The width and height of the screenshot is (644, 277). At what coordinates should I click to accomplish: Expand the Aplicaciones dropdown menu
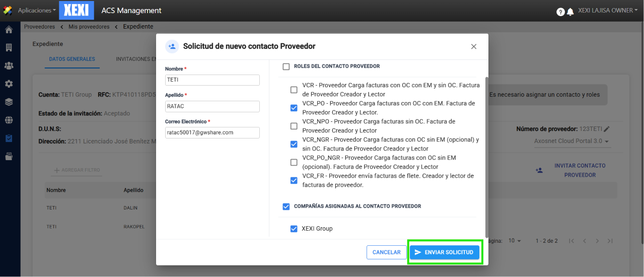(x=36, y=11)
